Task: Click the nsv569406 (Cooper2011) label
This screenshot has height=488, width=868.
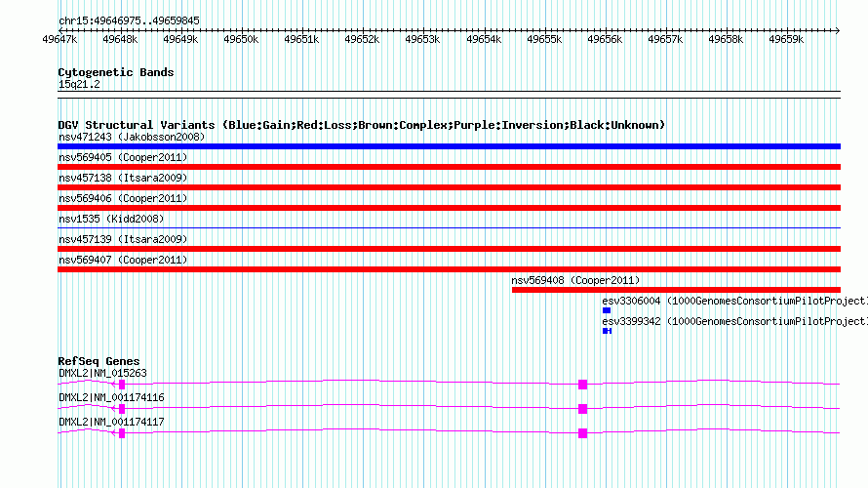Action: coord(123,198)
